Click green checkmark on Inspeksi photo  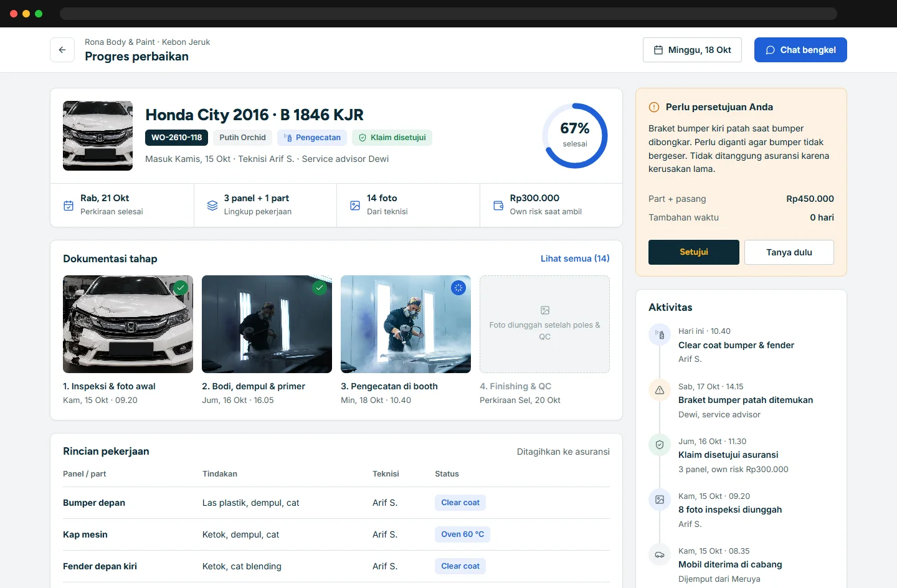coord(181,288)
